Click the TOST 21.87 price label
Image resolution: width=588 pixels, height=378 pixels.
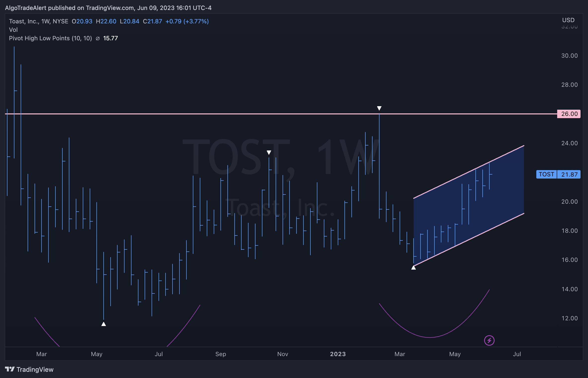pos(558,174)
